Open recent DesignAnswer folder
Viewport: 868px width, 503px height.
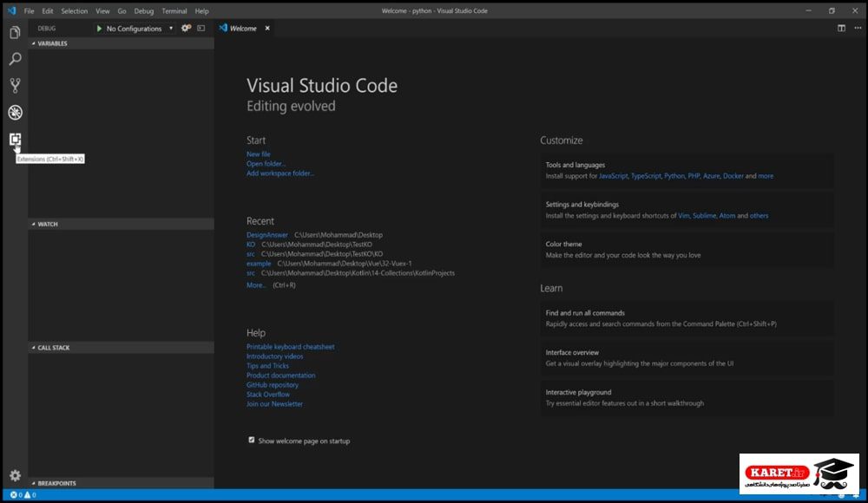pyautogui.click(x=267, y=235)
